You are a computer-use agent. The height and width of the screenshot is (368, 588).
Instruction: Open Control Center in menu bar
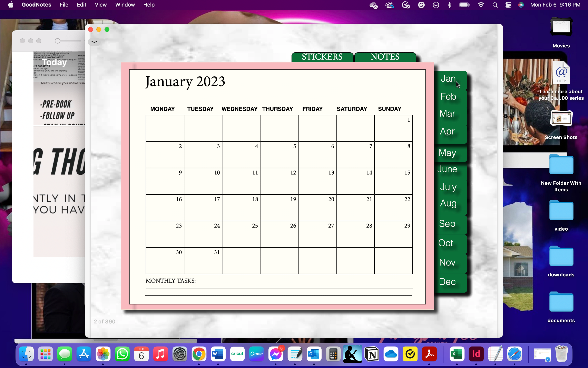coord(508,5)
